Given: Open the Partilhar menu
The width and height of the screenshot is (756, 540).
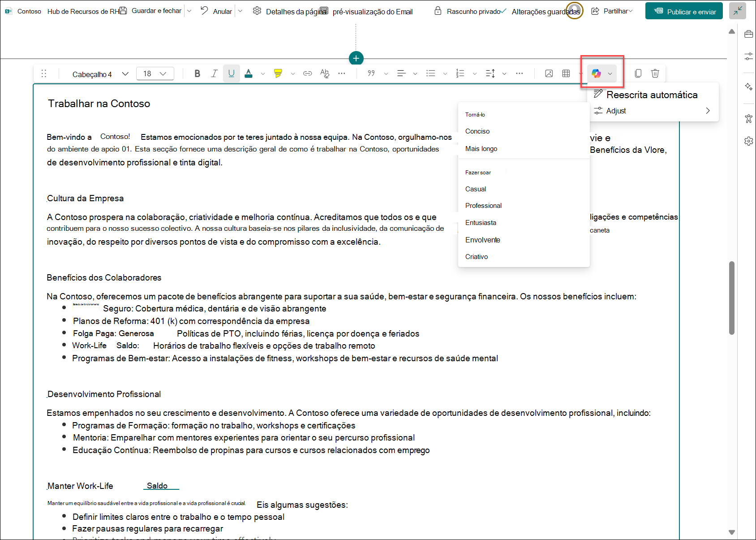Looking at the screenshot, I should tap(612, 11).
